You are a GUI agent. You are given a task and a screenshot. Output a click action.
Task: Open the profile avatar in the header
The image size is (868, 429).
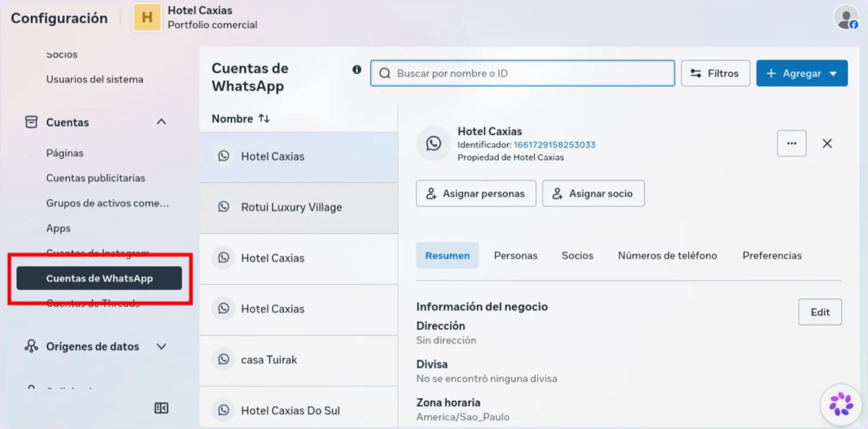[846, 17]
